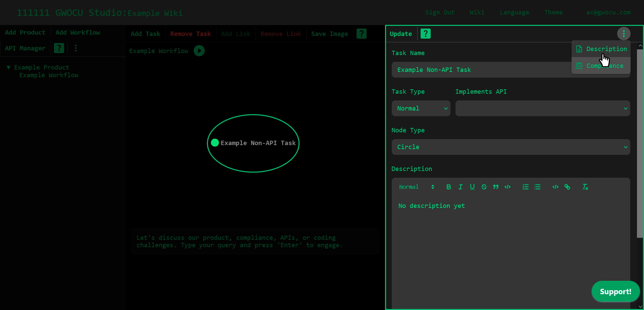Click Remove Link in the toolbar
The width and height of the screenshot is (644, 310).
coord(281,34)
